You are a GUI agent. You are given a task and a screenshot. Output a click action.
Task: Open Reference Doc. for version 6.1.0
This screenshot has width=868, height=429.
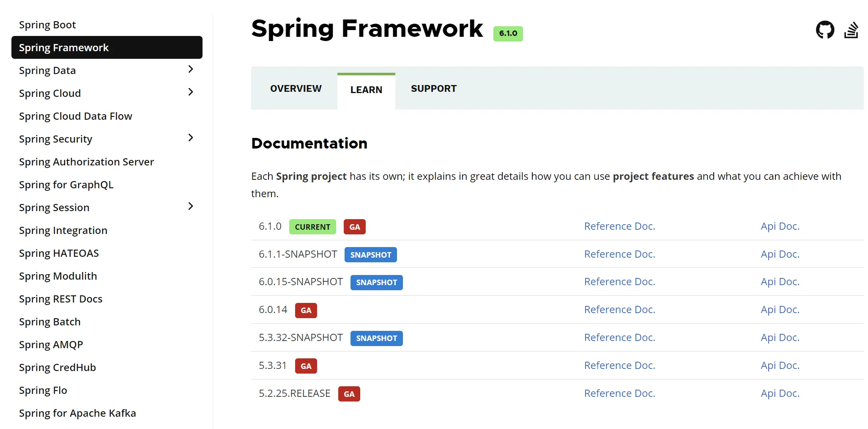[619, 226]
